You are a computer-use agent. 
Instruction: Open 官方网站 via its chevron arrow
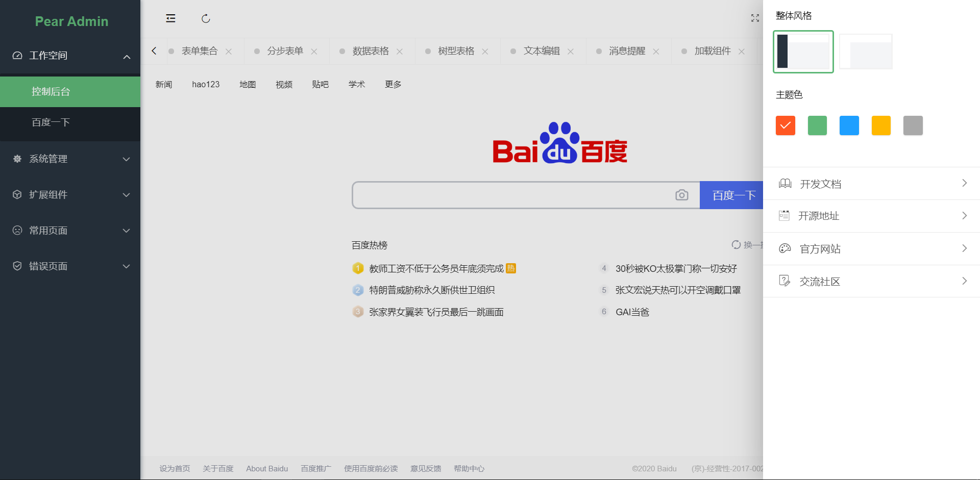pyautogui.click(x=964, y=248)
